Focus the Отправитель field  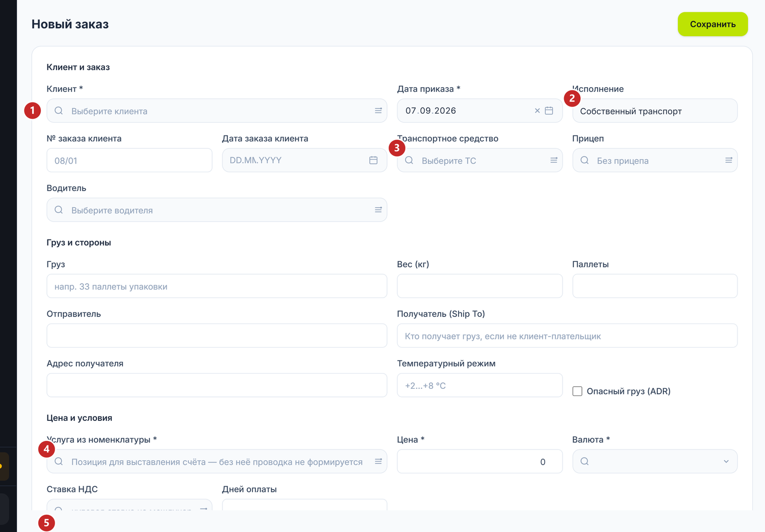pos(217,336)
